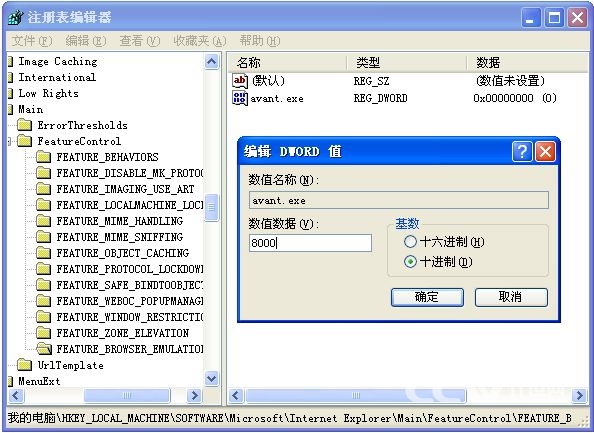Click the tree panel scroll-down arrow
Viewport: 594px width, 433px height.
coord(211,378)
